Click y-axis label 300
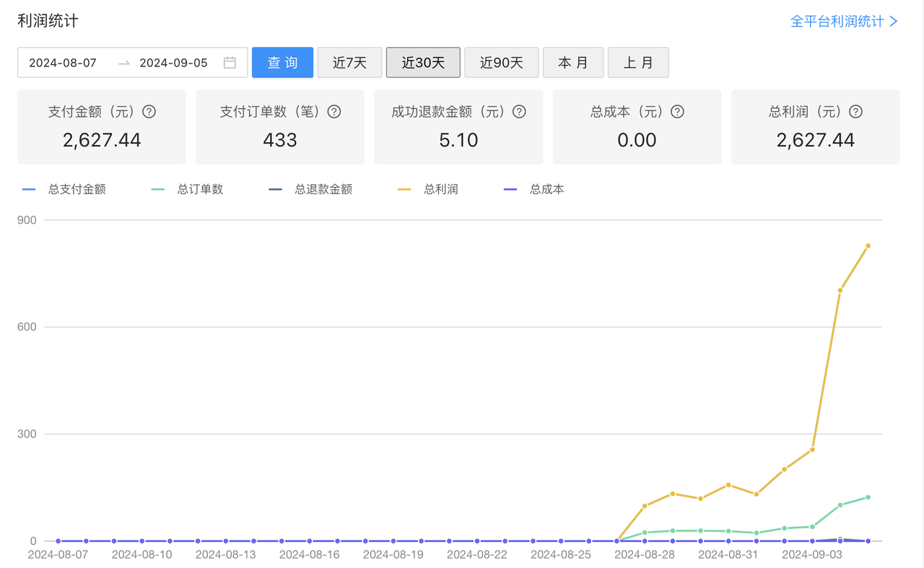Viewport: 924px width, 568px height. click(x=27, y=434)
